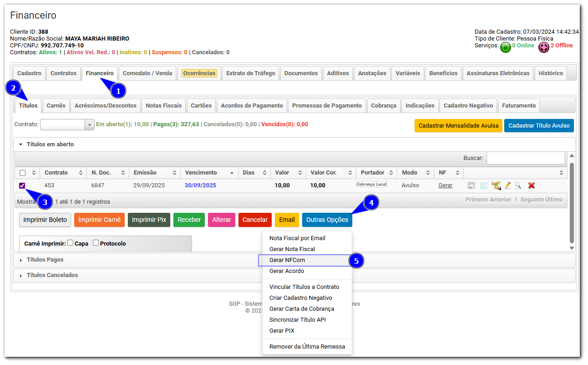588x365 pixels.
Task: Open the Contrato filter dropdown
Action: tap(89, 125)
